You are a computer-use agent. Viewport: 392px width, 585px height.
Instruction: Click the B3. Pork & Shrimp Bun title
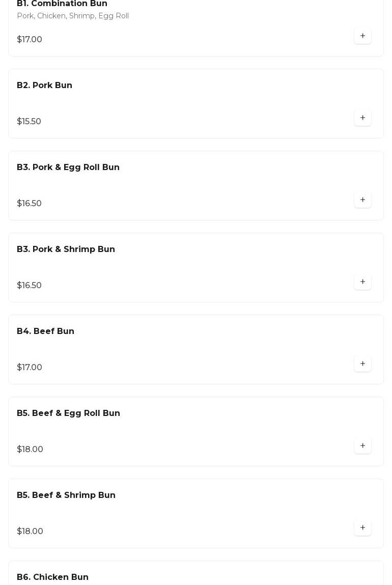tap(66, 249)
